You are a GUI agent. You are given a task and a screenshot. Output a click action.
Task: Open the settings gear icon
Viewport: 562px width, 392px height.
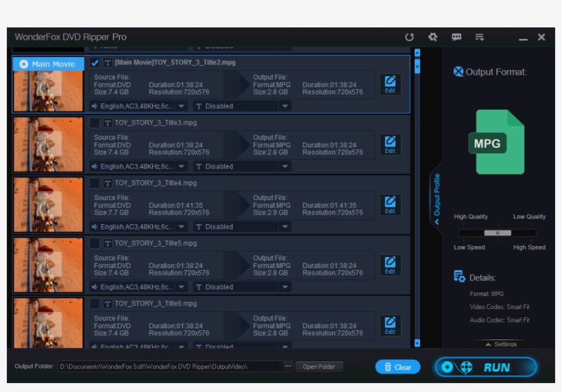pyautogui.click(x=432, y=37)
